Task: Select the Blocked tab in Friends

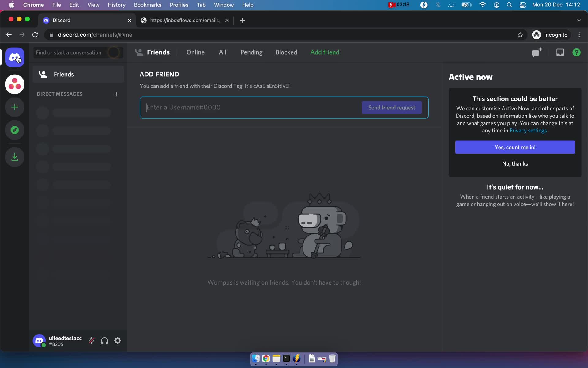Action: click(286, 52)
